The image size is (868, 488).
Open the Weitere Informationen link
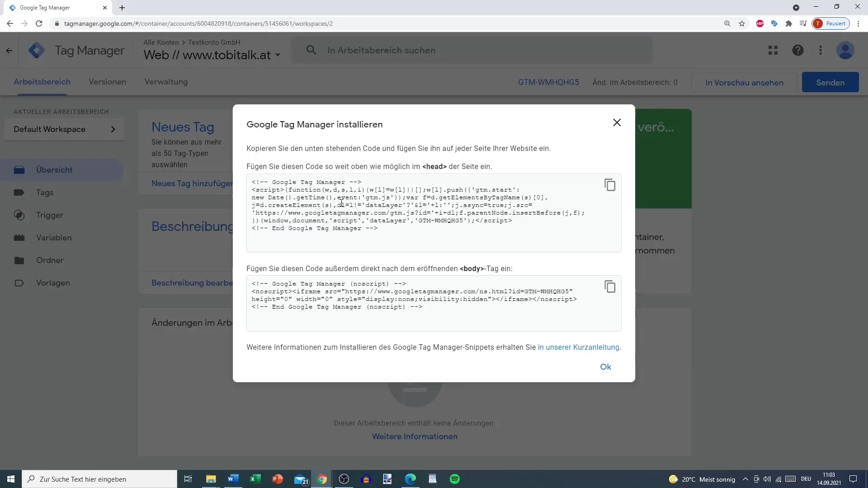[x=415, y=436]
